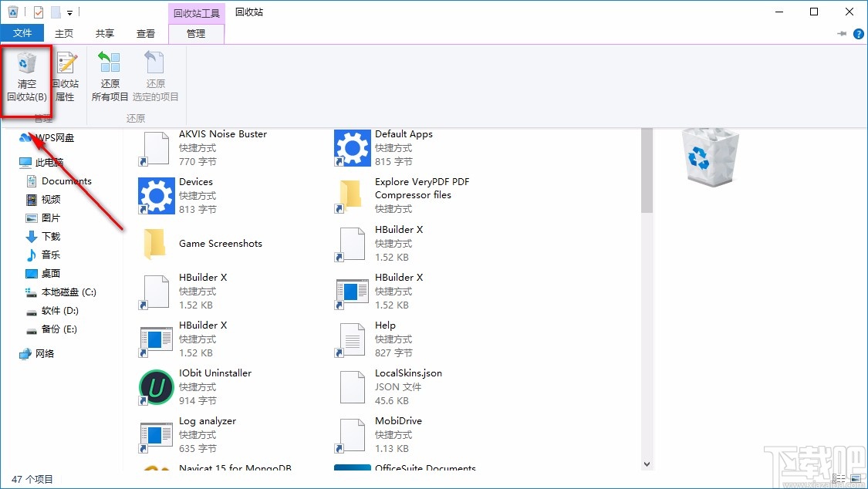The height and width of the screenshot is (489, 868).
Task: Open 回收站属性 (Recycle Bin Properties)
Action: (x=65, y=77)
